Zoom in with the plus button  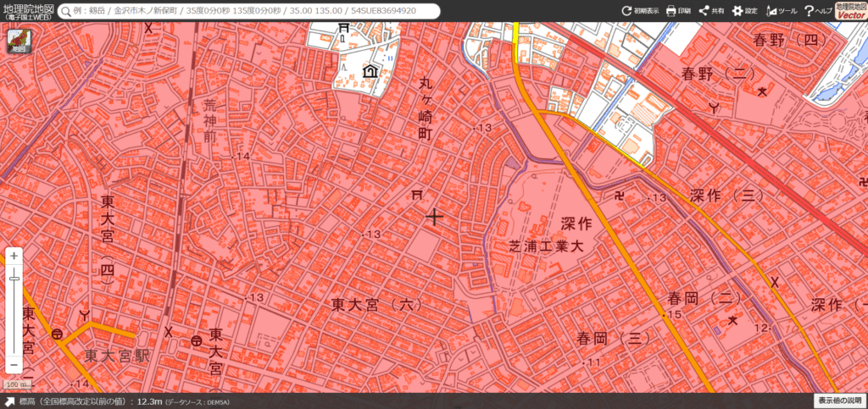click(x=14, y=256)
